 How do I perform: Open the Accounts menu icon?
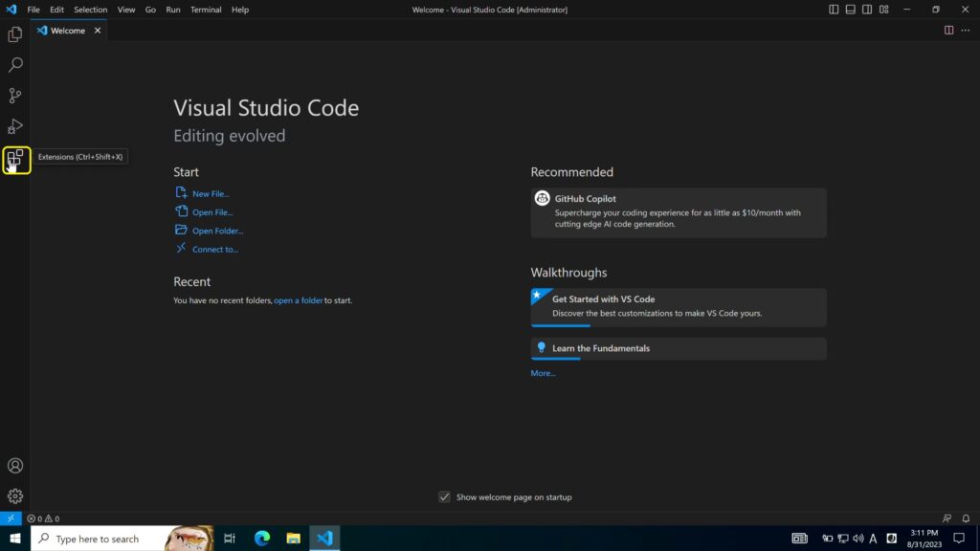click(x=15, y=466)
